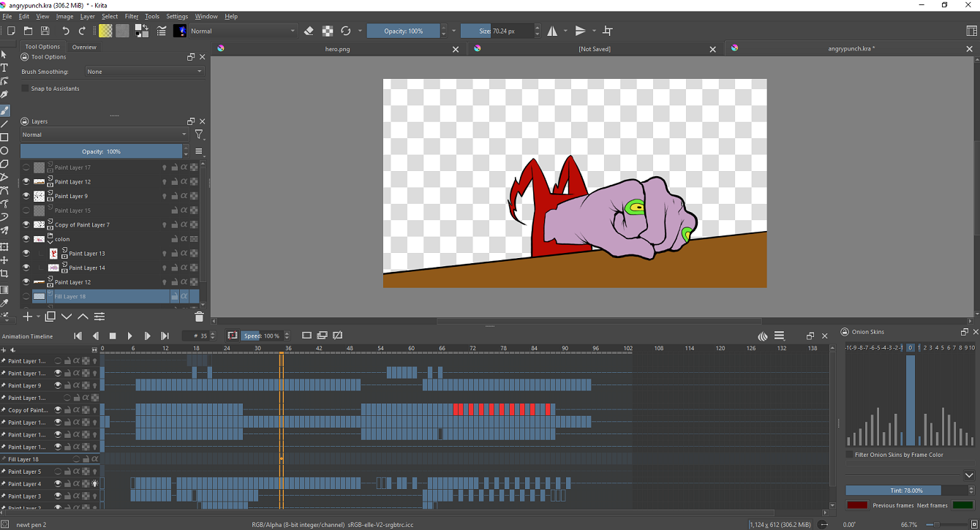Image resolution: width=980 pixels, height=530 pixels.
Task: Switch to the hero.png document tab
Action: (x=337, y=49)
